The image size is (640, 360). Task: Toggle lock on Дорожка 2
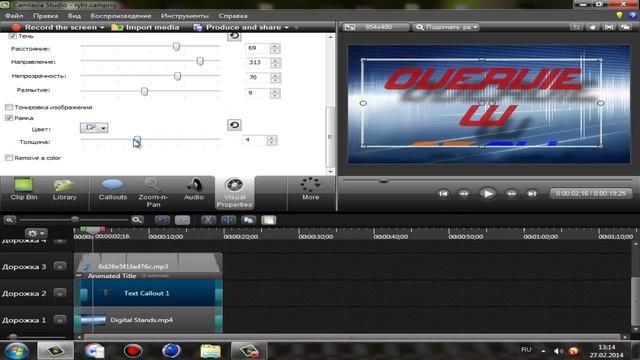[x=60, y=293]
